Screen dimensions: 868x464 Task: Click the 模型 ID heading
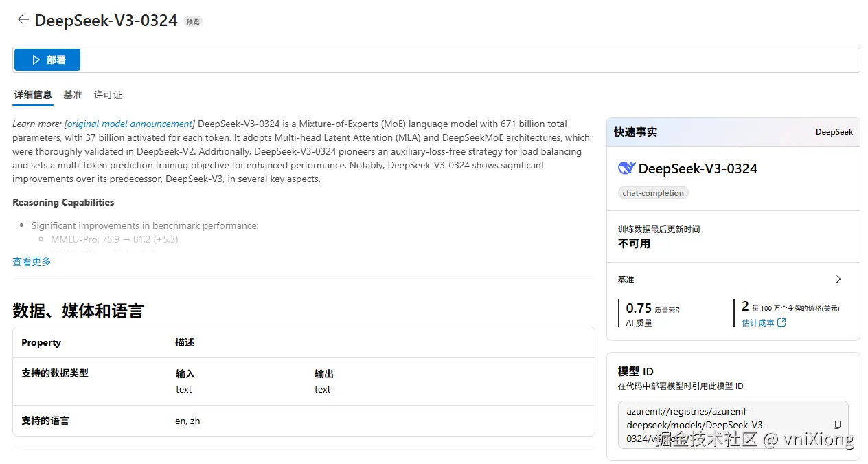click(635, 371)
